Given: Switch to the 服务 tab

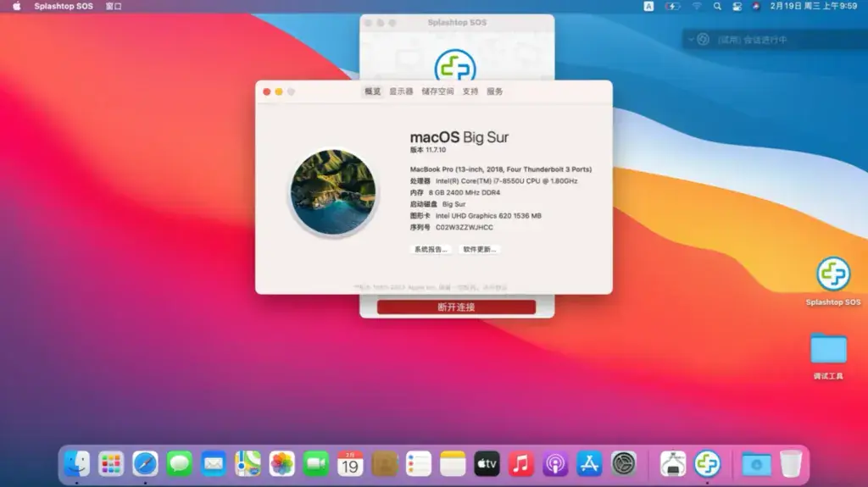Looking at the screenshot, I should coord(494,91).
